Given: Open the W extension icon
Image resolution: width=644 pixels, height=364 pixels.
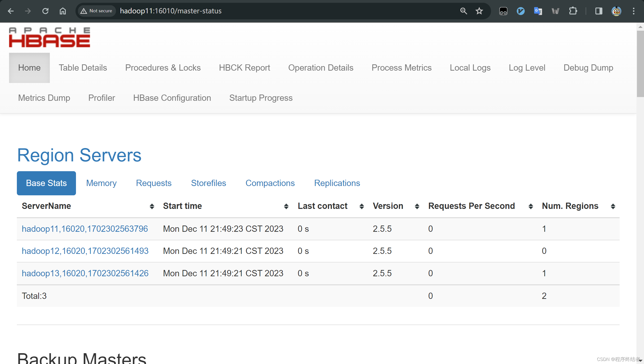Looking at the screenshot, I should click(555, 11).
